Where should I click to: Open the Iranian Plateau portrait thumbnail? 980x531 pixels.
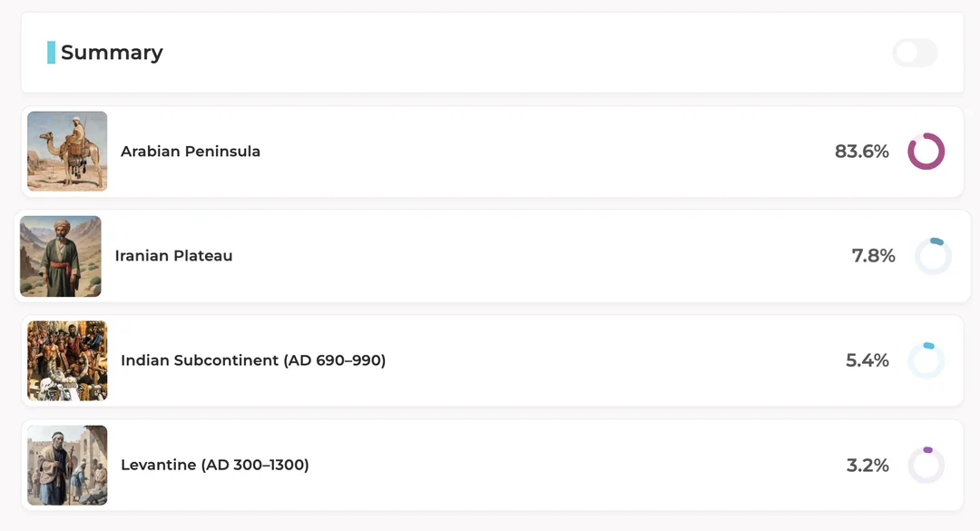61,256
